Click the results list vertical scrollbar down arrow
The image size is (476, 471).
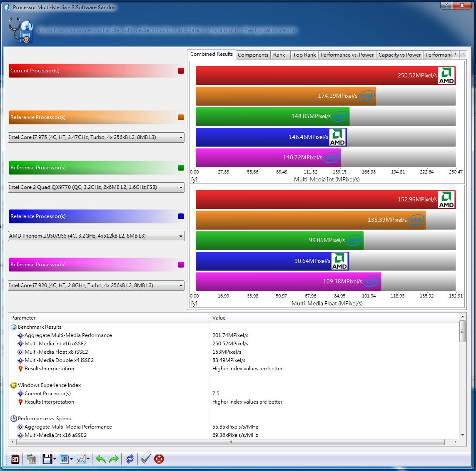pos(462,435)
